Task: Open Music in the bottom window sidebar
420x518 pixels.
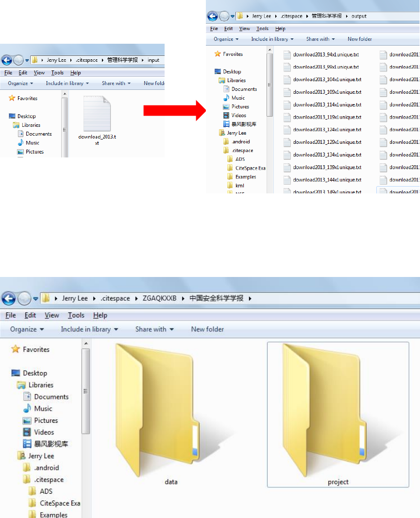Action: click(43, 409)
